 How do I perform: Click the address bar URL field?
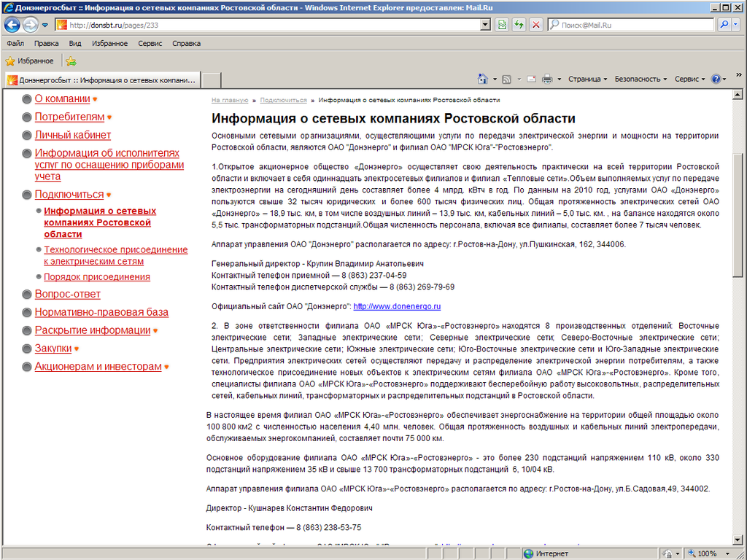pos(268,25)
